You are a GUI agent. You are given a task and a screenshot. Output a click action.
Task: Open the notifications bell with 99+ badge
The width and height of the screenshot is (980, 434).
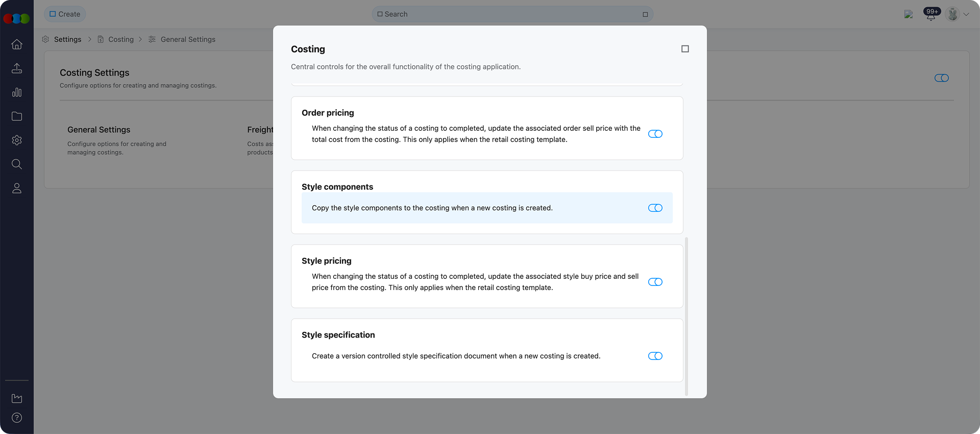coord(931,14)
